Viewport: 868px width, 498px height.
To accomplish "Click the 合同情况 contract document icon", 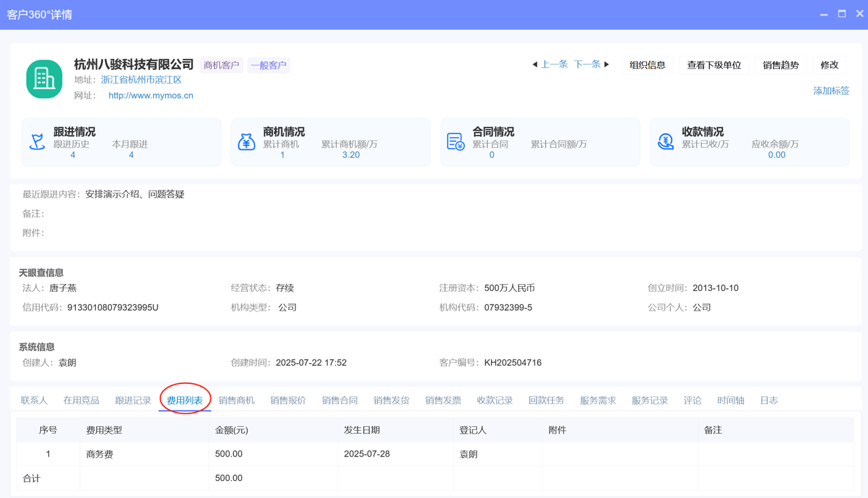I will click(x=456, y=142).
